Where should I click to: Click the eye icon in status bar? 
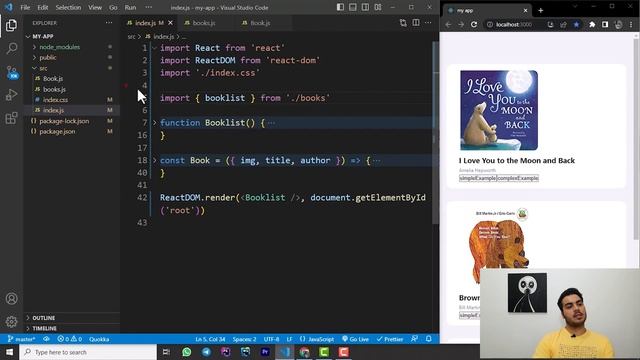[47, 339]
